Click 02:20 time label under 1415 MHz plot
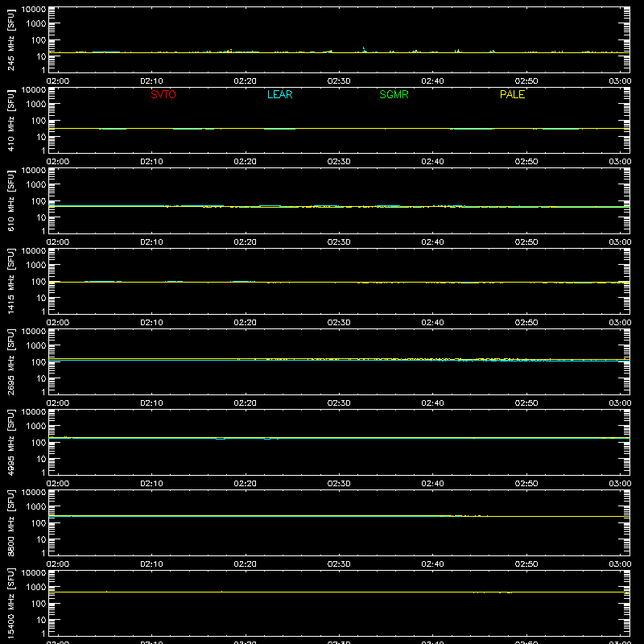The height and width of the screenshot is (644, 644). coord(246,323)
